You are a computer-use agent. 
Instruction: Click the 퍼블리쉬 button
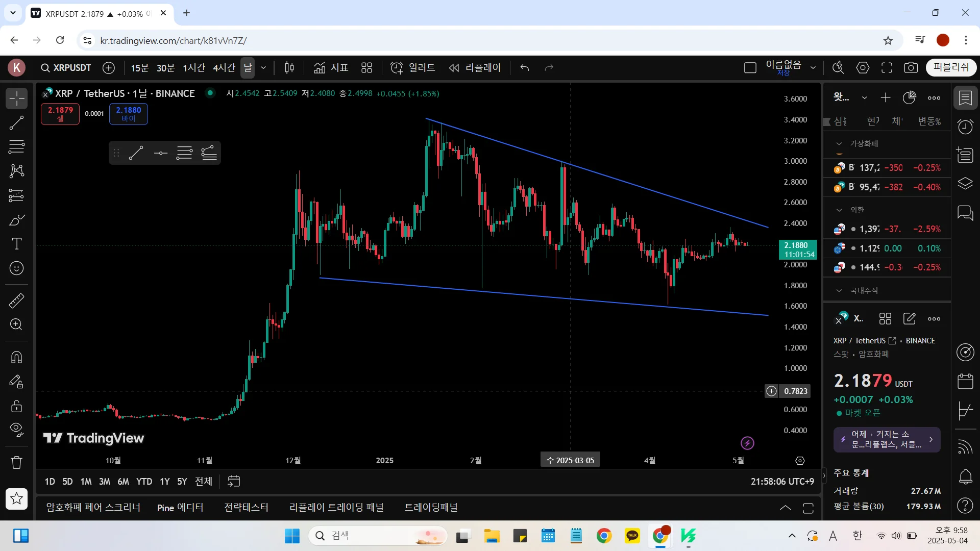click(x=951, y=67)
